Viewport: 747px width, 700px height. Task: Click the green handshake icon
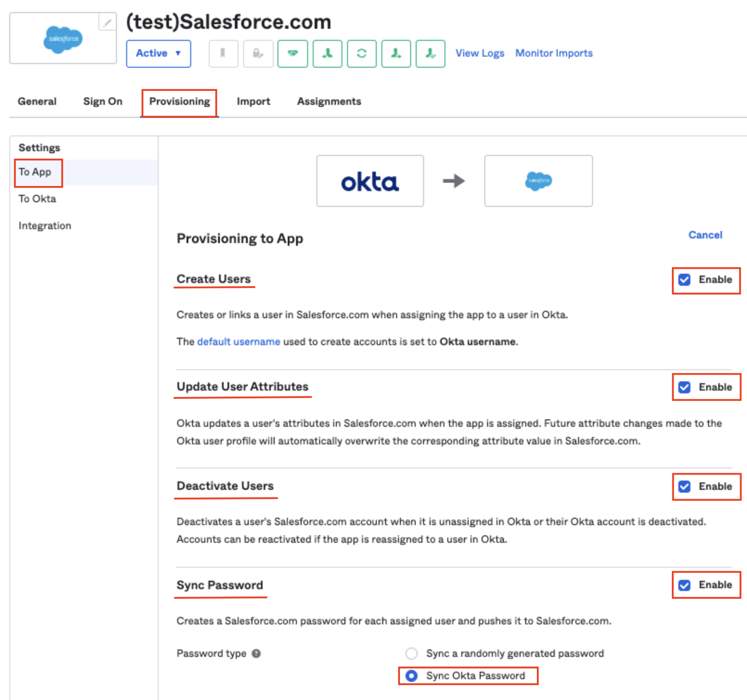tap(292, 54)
